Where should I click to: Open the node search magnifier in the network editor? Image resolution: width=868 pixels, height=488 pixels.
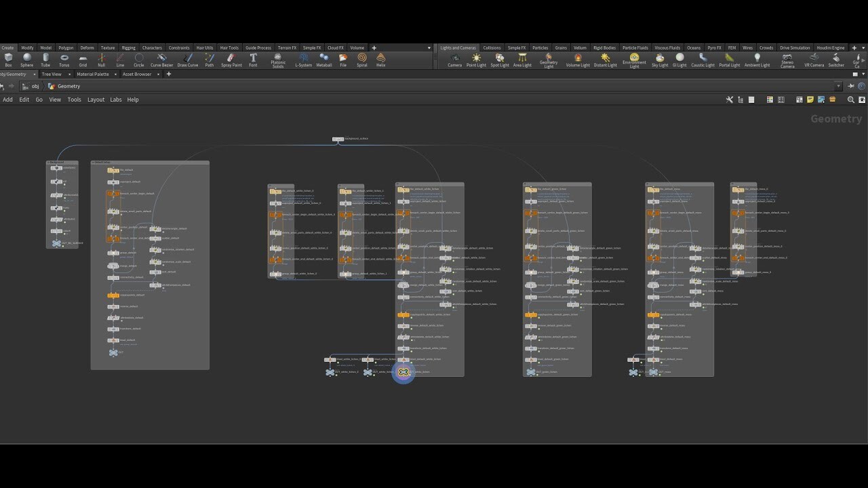tap(850, 100)
